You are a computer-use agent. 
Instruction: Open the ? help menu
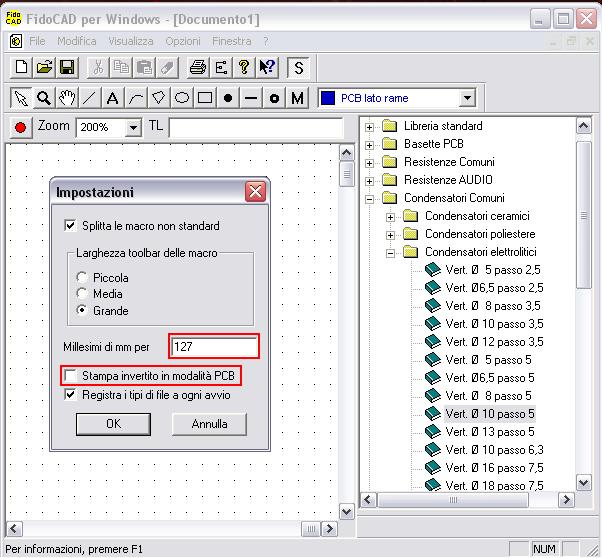266,41
